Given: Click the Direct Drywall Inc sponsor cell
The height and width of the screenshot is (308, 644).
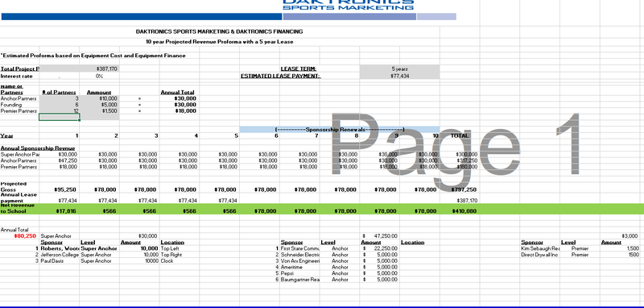Looking at the screenshot, I should click(x=539, y=255).
